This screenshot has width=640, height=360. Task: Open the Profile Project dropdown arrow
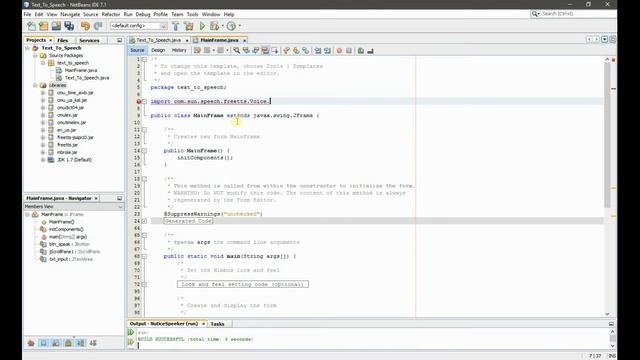pyautogui.click(x=240, y=26)
